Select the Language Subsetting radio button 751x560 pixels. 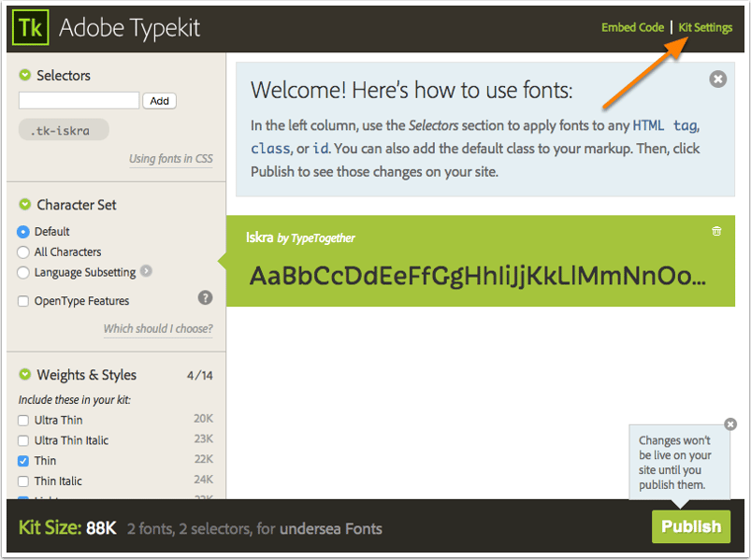click(x=23, y=273)
